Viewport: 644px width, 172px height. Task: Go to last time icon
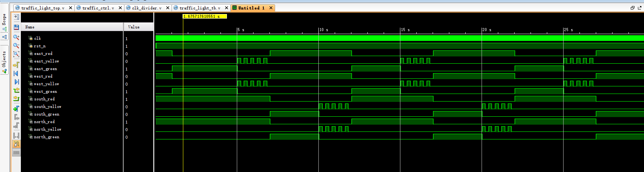coord(16,82)
